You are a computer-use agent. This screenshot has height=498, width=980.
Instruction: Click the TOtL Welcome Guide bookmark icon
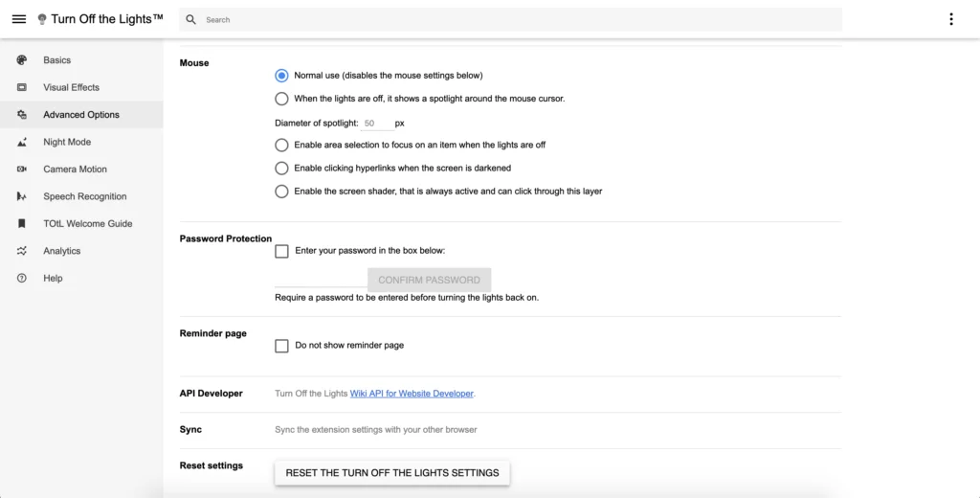pyautogui.click(x=22, y=224)
